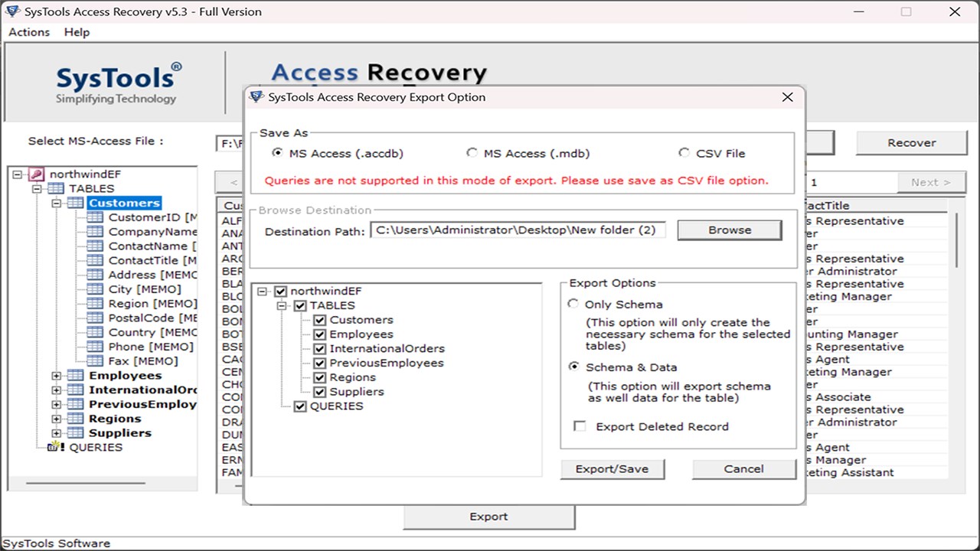
Task: Click the QUERIES icon in left tree
Action: click(57, 447)
